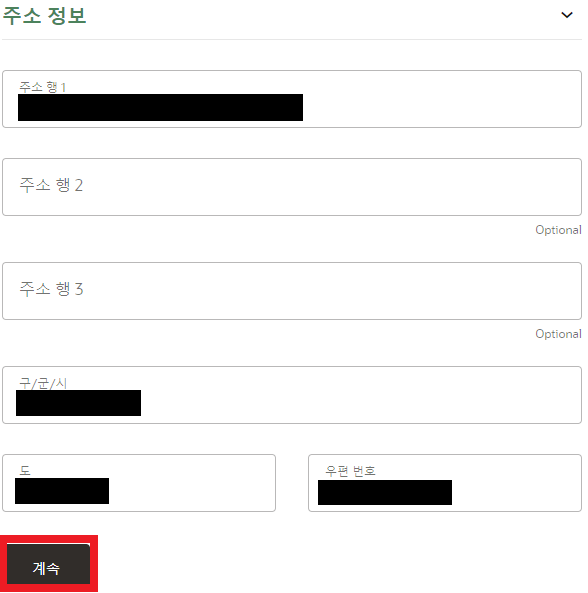Screen dimensions: 588x593
Task: Click the 우편 번호 postal code field
Action: point(445,483)
